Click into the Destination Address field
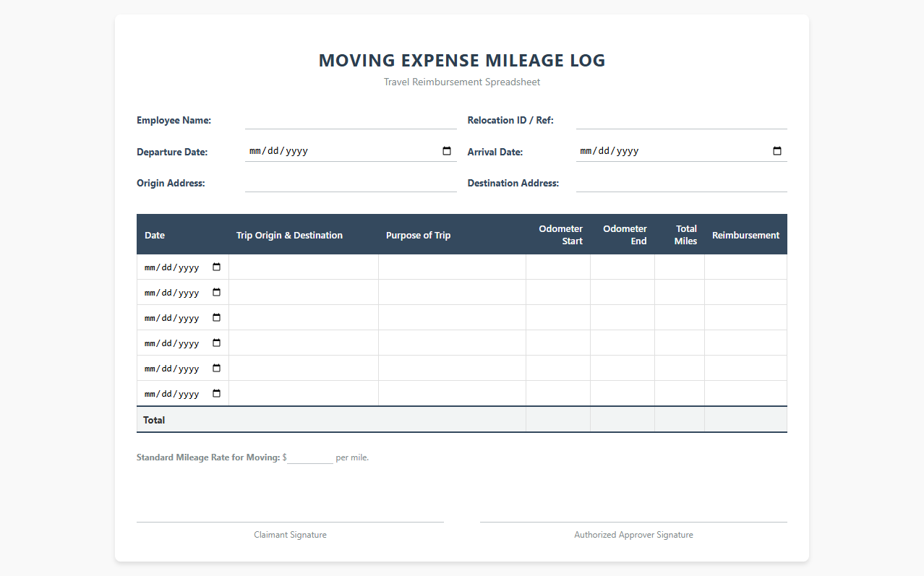The image size is (924, 576). pyautogui.click(x=682, y=183)
